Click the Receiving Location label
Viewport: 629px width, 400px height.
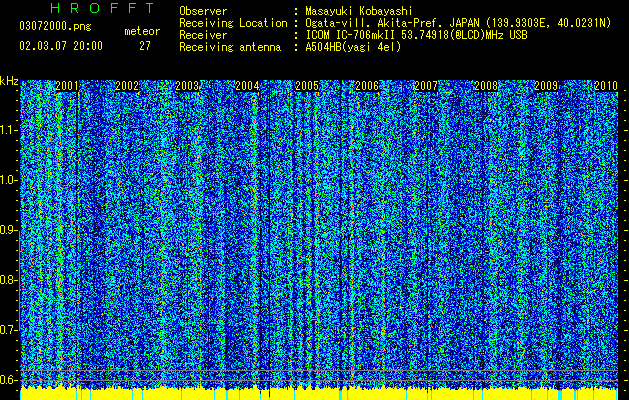coord(233,23)
